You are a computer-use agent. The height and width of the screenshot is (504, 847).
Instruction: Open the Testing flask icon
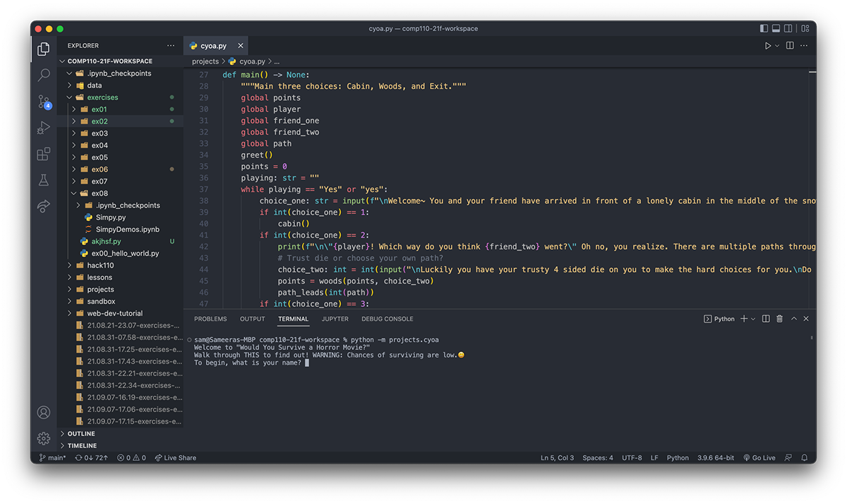point(44,180)
